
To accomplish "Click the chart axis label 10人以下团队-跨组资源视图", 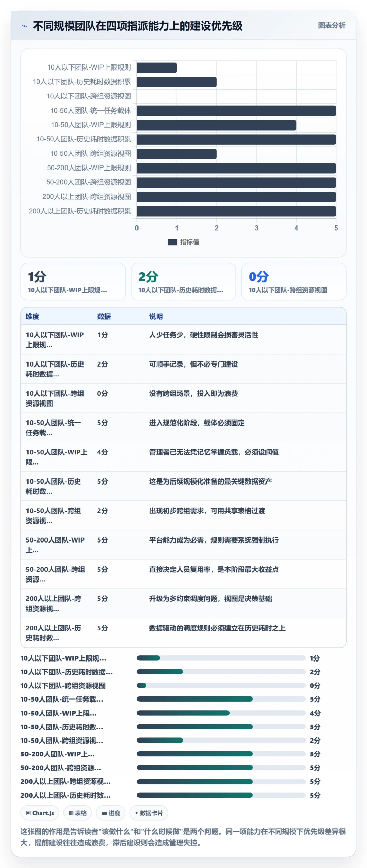I will 89,96.
